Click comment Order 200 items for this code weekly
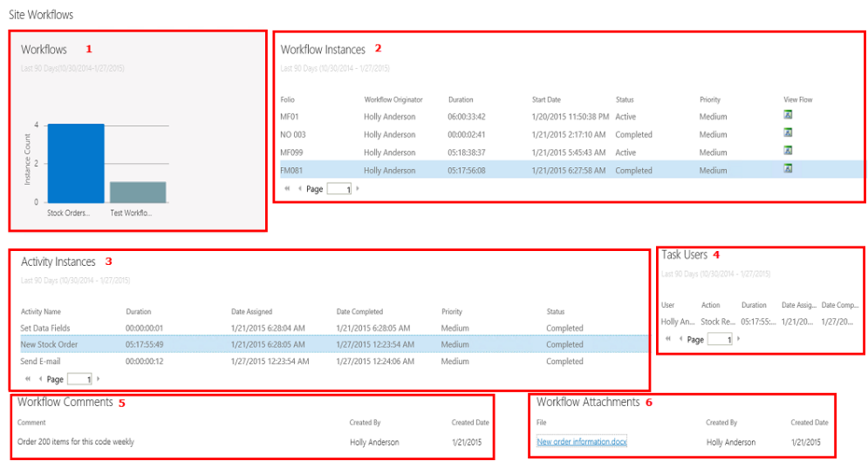This screenshot has height=468, width=868. pyautogui.click(x=76, y=442)
